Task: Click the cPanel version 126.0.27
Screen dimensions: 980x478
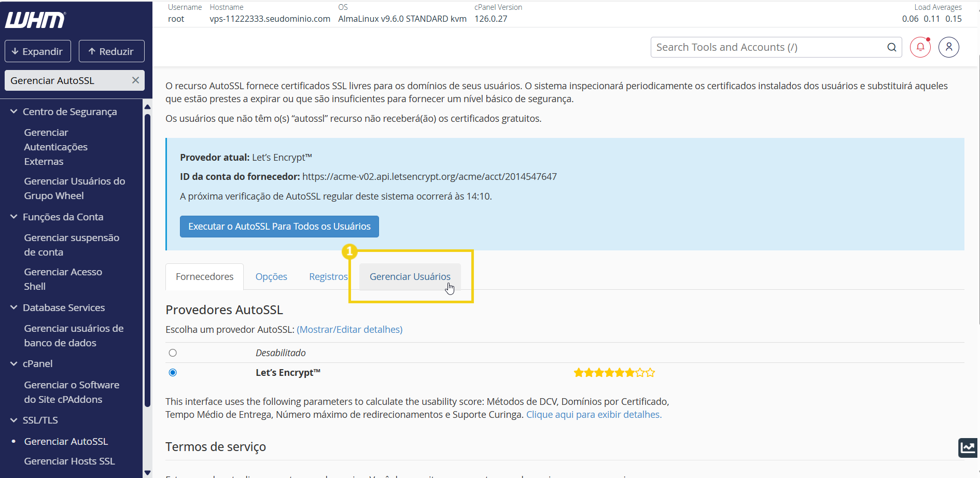Action: click(x=491, y=19)
